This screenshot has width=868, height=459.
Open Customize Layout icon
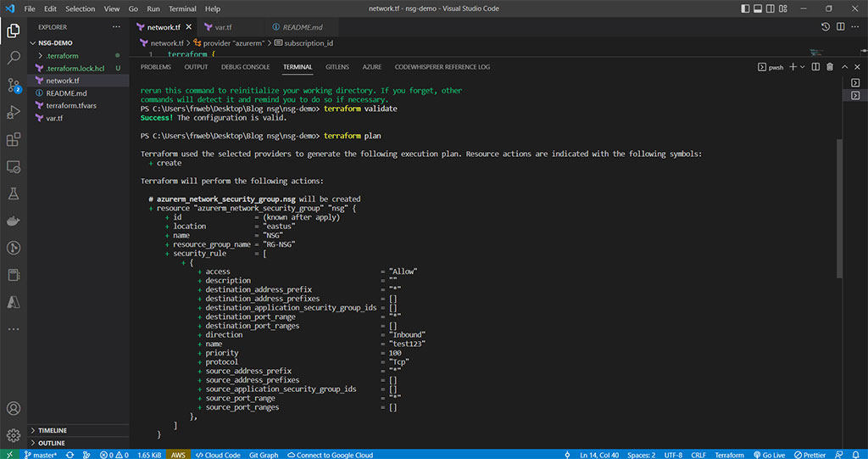click(x=782, y=8)
